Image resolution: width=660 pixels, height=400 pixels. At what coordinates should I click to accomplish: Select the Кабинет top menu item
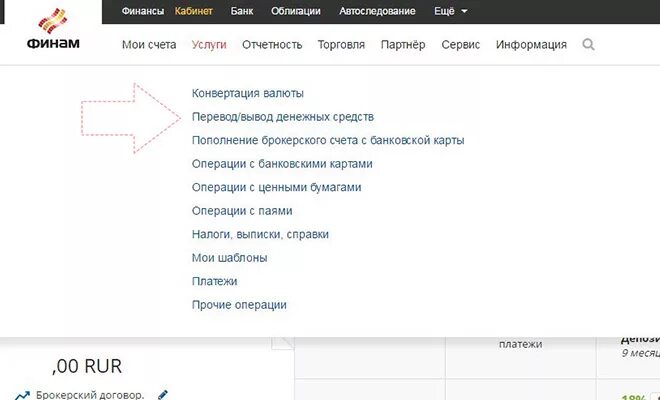tap(194, 11)
